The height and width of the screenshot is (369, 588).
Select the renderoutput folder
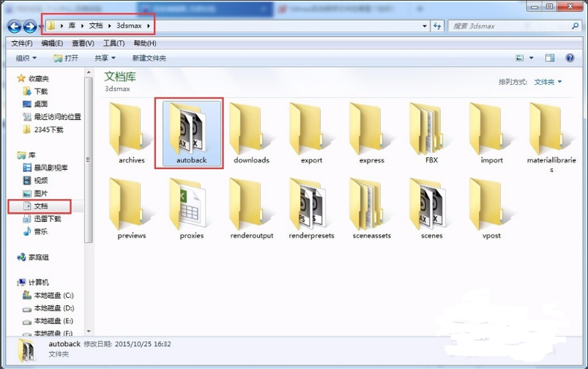pyautogui.click(x=251, y=209)
